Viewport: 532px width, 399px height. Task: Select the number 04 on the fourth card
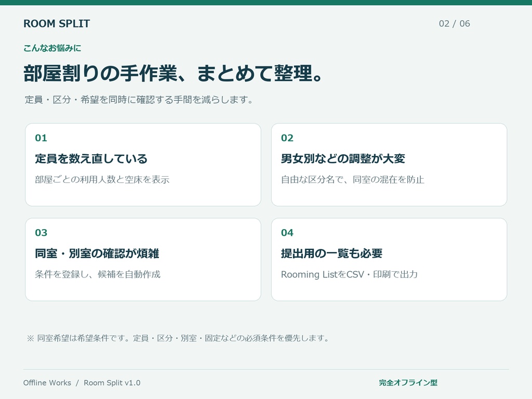click(287, 232)
